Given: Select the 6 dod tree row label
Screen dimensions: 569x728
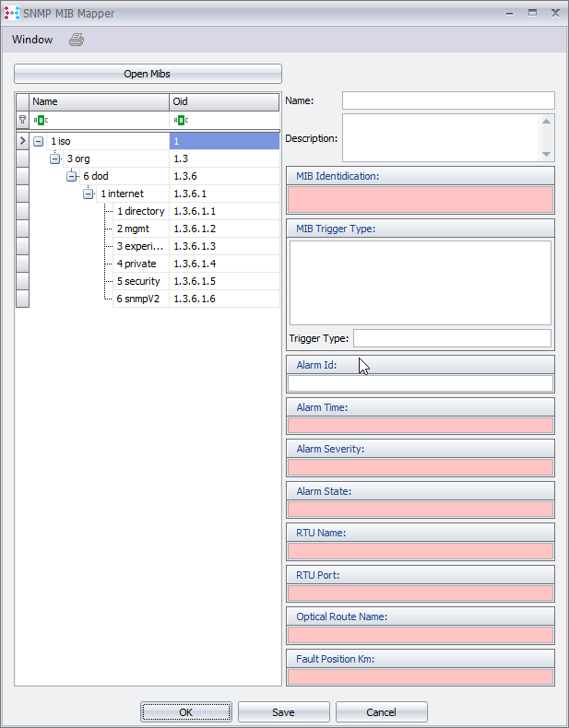Looking at the screenshot, I should (x=96, y=176).
